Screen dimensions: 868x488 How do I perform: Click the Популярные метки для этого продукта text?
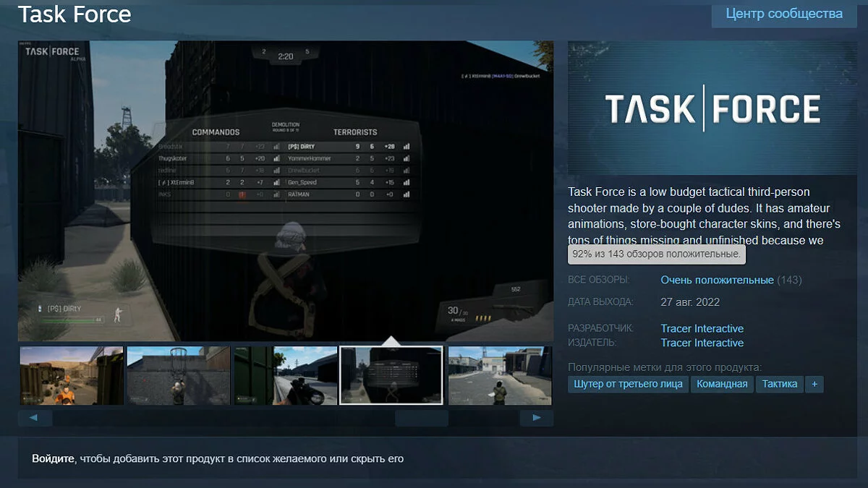665,367
